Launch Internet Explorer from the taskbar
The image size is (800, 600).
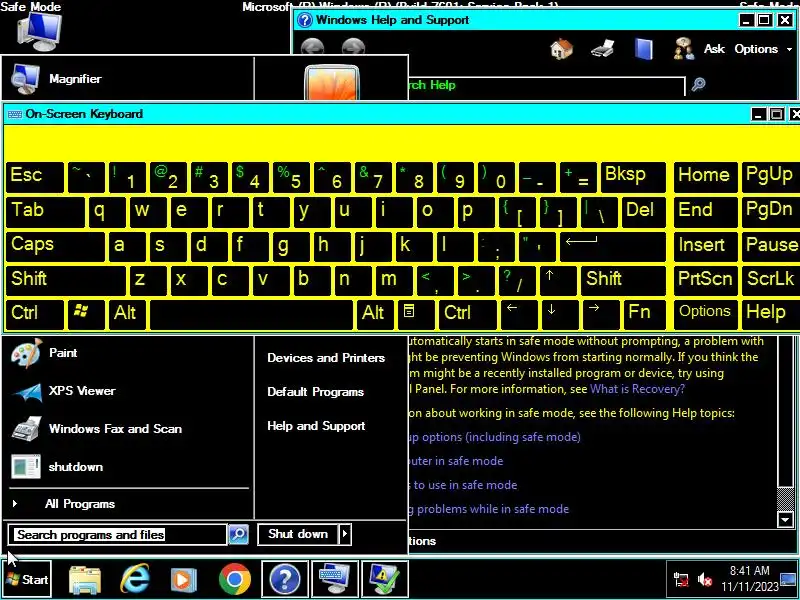point(135,579)
